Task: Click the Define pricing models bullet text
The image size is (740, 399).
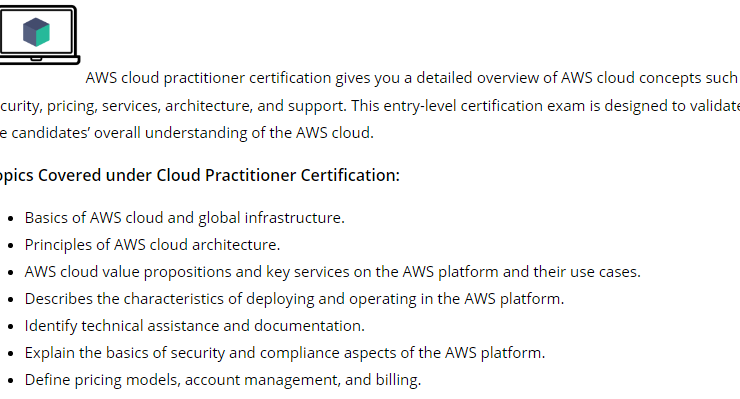Action: (222, 380)
